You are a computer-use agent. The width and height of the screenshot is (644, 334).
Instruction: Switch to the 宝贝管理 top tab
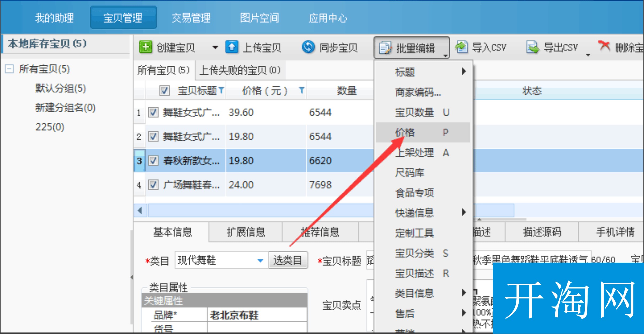tap(123, 18)
